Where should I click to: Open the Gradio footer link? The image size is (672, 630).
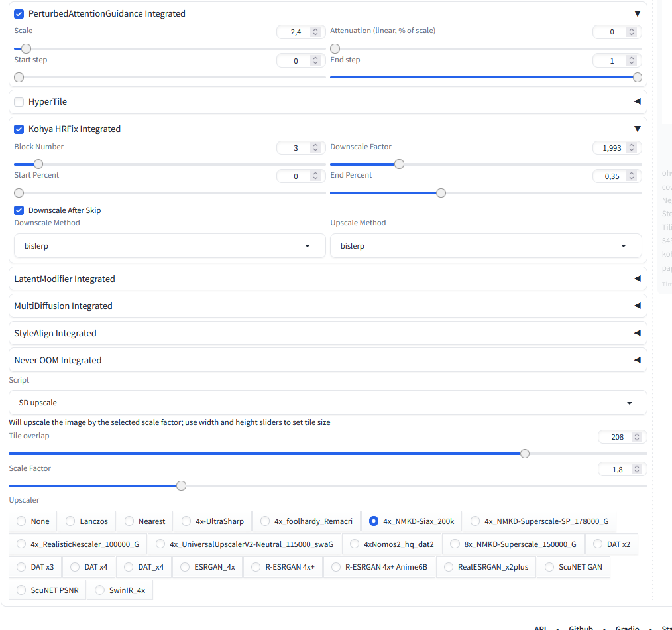tap(628, 628)
